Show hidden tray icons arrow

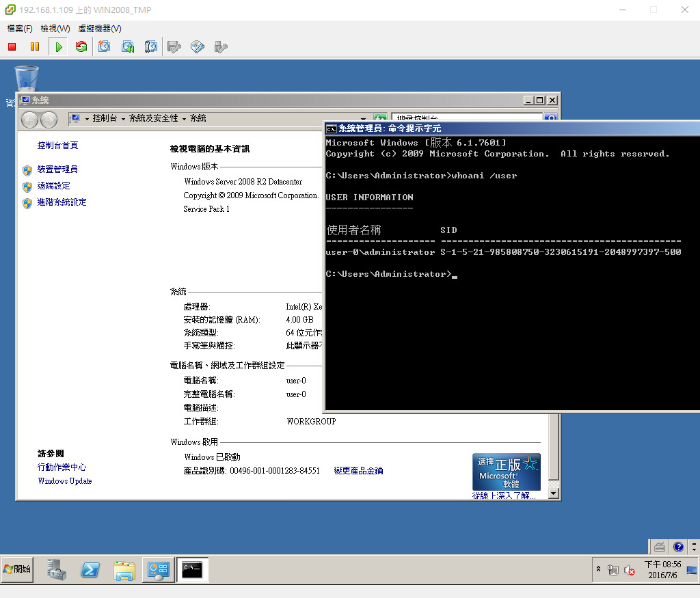(x=598, y=569)
